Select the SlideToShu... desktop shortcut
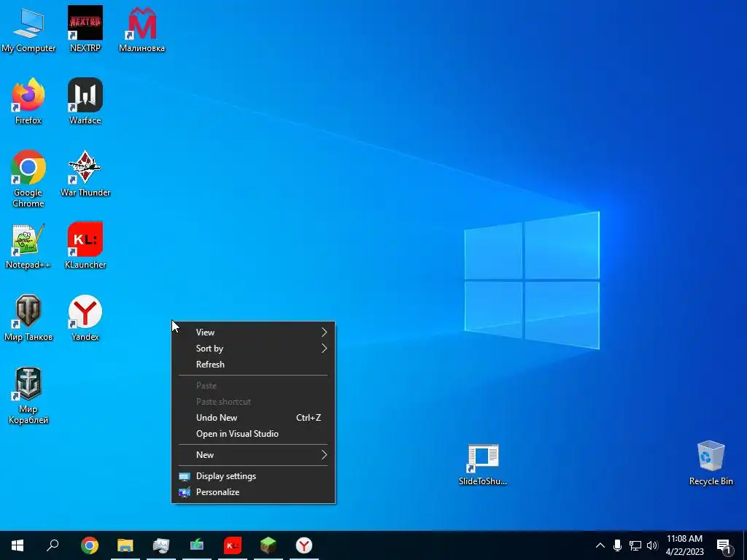 (x=483, y=464)
